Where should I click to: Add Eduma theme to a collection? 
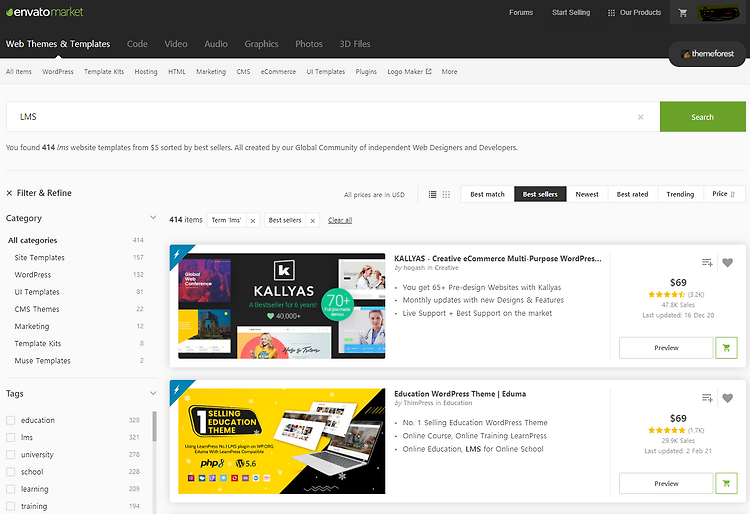(707, 398)
